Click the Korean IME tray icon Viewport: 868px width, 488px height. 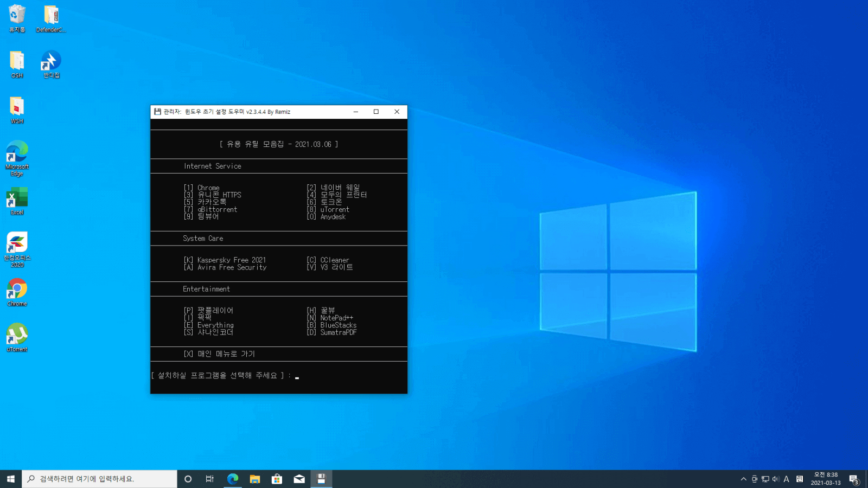[800, 479]
